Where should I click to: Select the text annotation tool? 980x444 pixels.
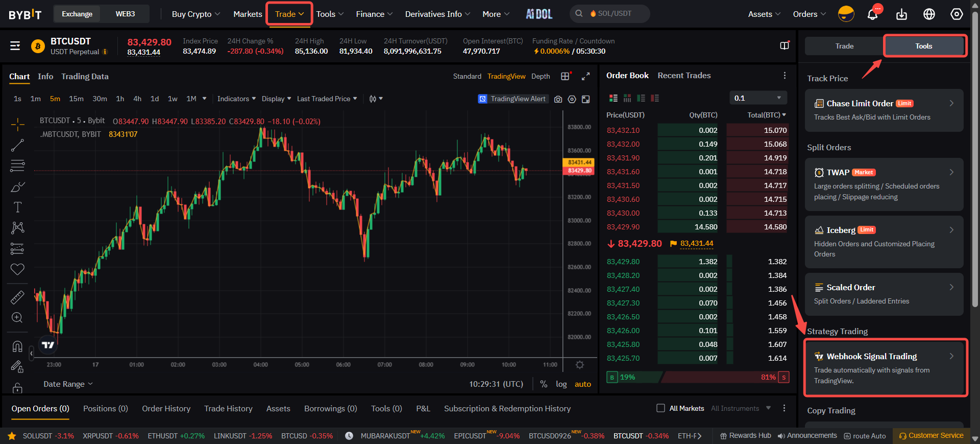pyautogui.click(x=17, y=207)
